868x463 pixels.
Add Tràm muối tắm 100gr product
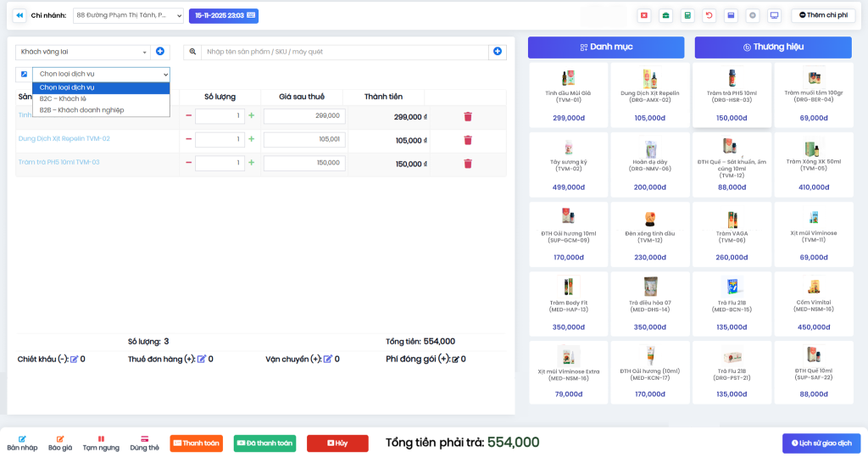(813, 95)
